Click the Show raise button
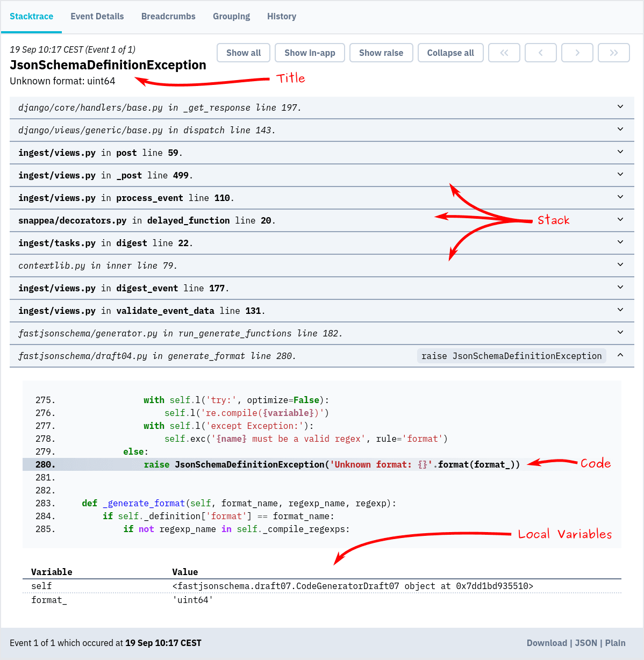Image resolution: width=644 pixels, height=660 pixels. tap(381, 53)
